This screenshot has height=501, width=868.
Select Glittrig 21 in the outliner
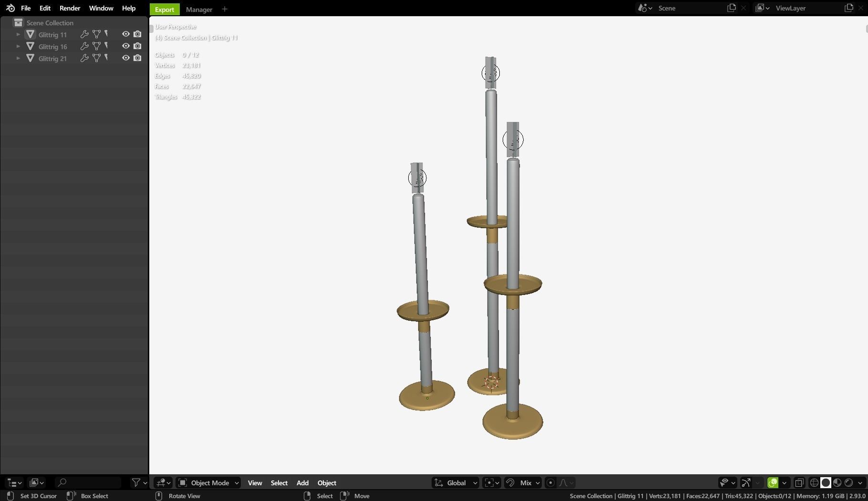pos(52,58)
